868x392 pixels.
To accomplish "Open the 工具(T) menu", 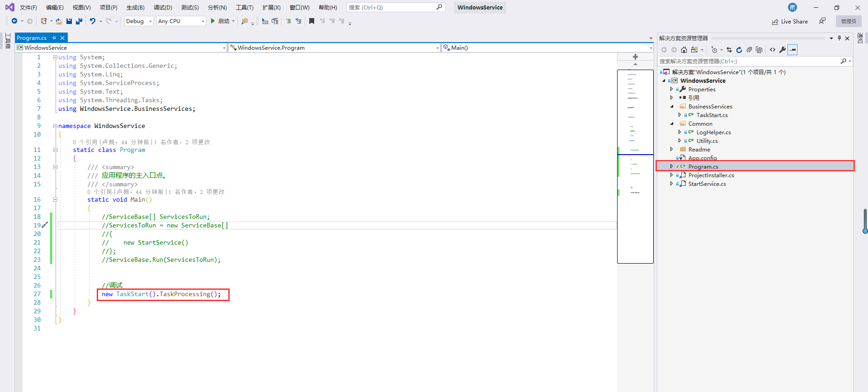I will pos(245,7).
